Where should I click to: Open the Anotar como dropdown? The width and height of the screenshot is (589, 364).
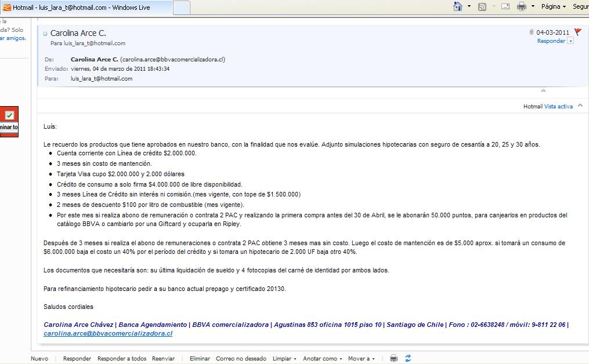click(x=323, y=358)
